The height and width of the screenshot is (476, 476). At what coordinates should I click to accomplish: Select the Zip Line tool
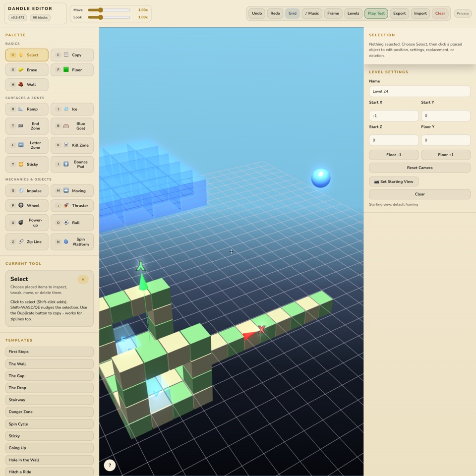point(27,241)
